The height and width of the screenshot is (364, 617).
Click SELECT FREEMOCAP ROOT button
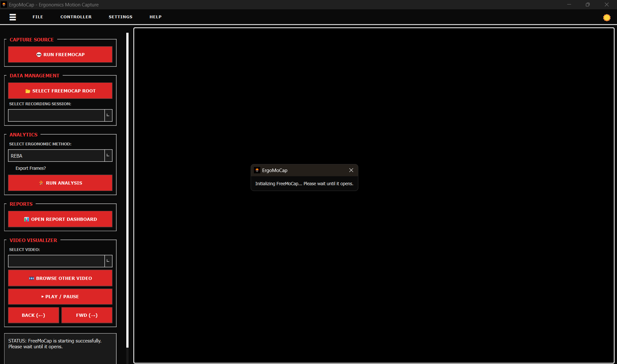(x=60, y=91)
